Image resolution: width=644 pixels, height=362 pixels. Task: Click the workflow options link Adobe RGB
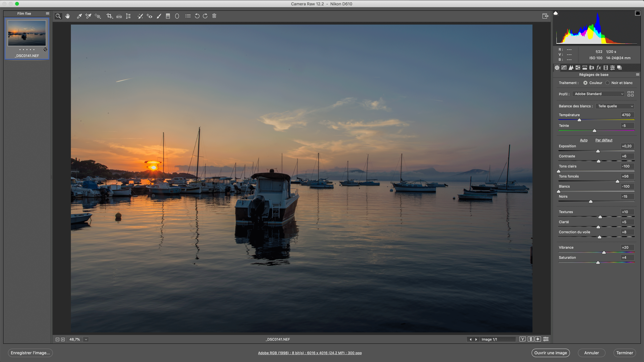310,353
